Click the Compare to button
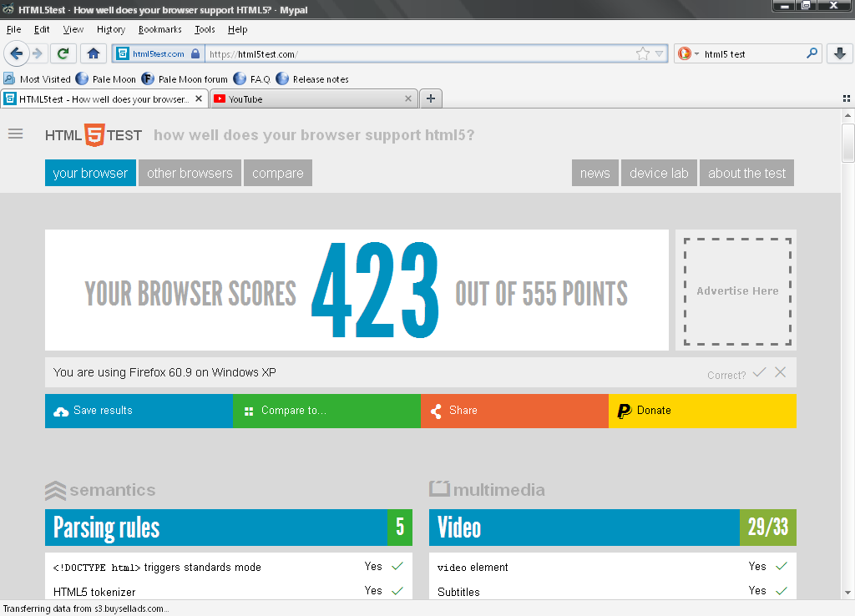The height and width of the screenshot is (616, 855). click(x=326, y=411)
